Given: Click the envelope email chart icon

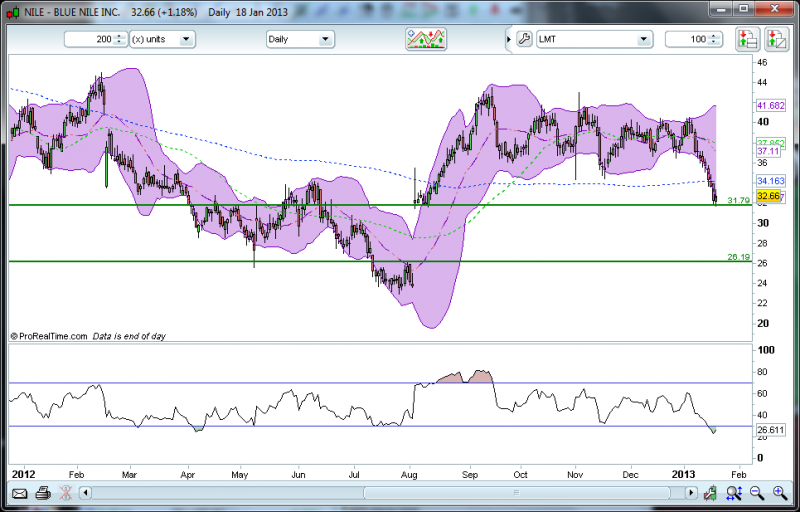Looking at the screenshot, I should point(19,493).
